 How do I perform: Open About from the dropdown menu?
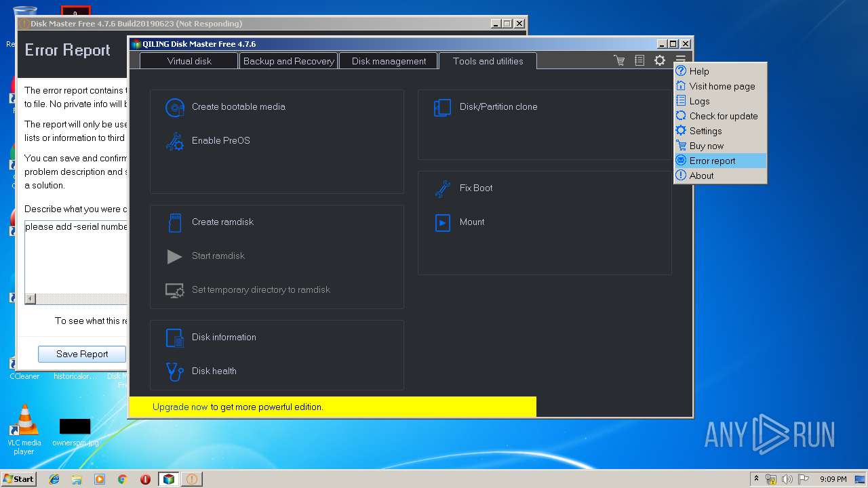pyautogui.click(x=720, y=176)
